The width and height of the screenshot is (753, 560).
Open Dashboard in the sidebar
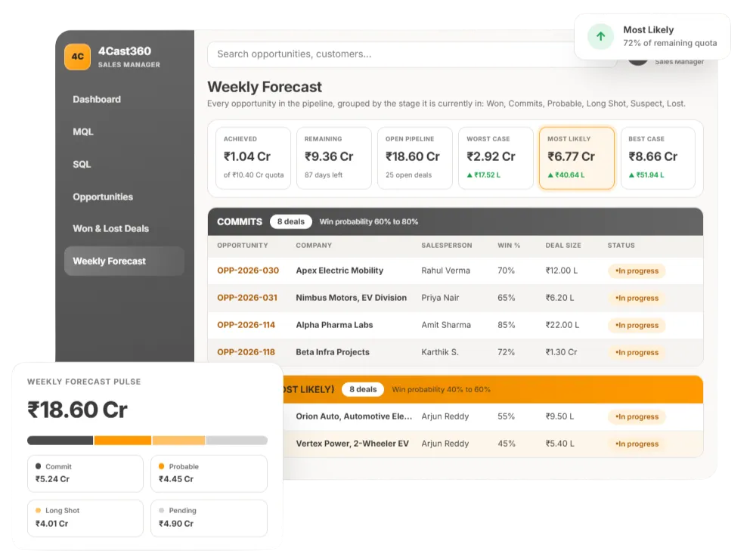point(97,99)
